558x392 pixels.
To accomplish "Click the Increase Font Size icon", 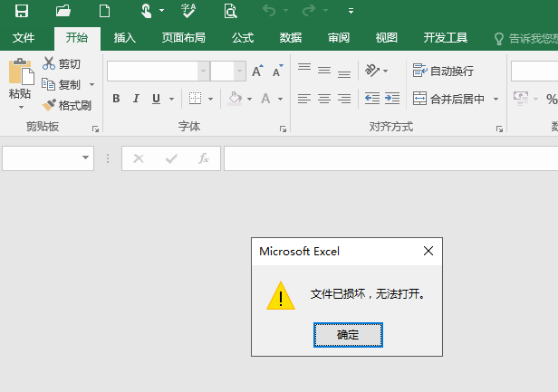I will (x=257, y=72).
